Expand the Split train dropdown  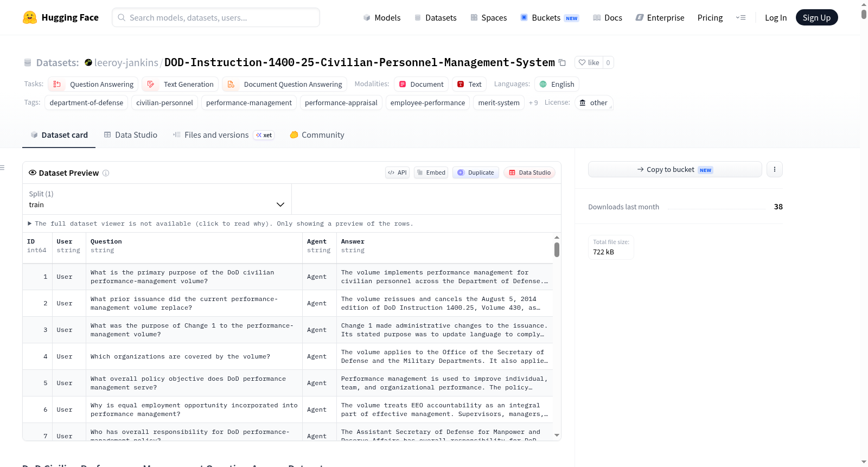point(157,199)
